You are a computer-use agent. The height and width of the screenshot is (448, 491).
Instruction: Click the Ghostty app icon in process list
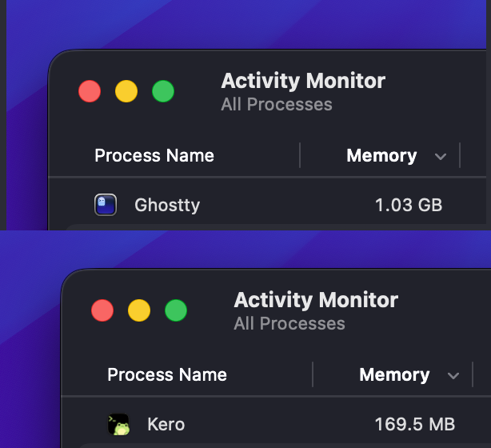[106, 205]
